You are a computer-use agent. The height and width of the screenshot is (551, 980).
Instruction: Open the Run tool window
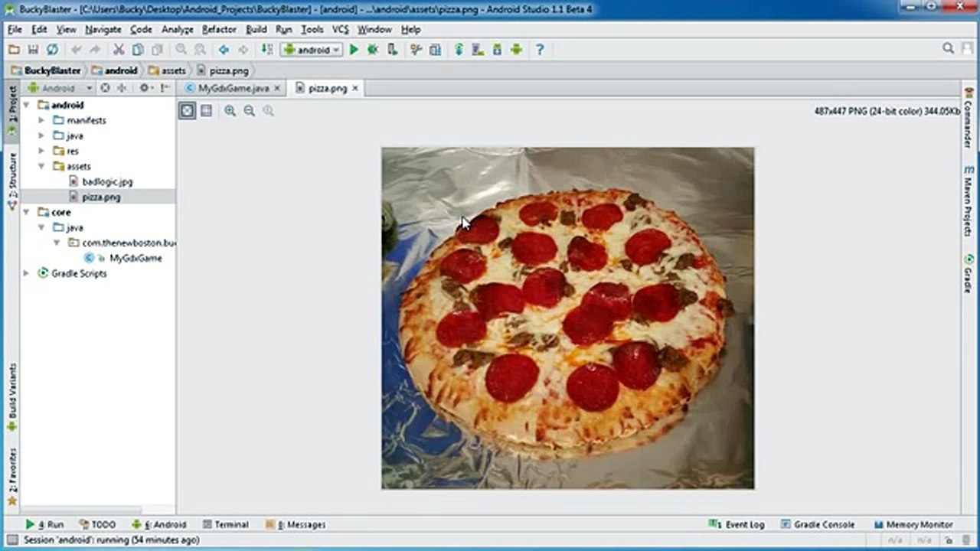tap(45, 524)
